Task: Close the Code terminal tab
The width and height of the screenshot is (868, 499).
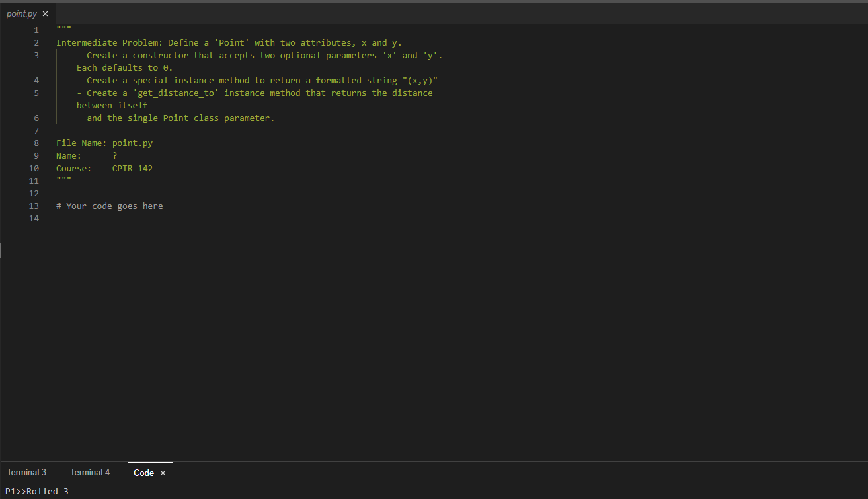Action: click(x=162, y=473)
